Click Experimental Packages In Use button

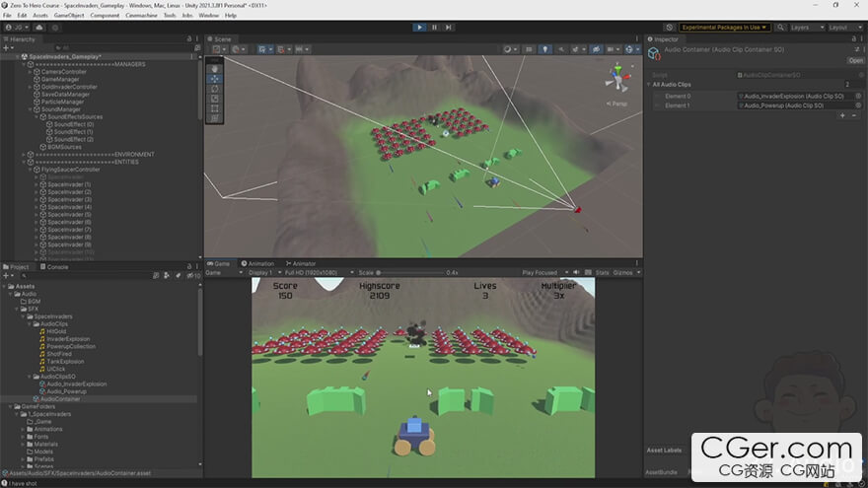[724, 28]
